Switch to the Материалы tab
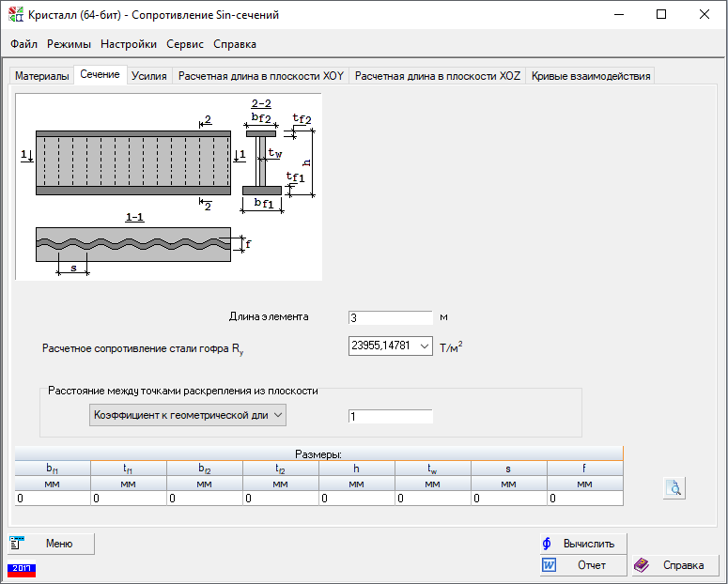 pos(42,76)
